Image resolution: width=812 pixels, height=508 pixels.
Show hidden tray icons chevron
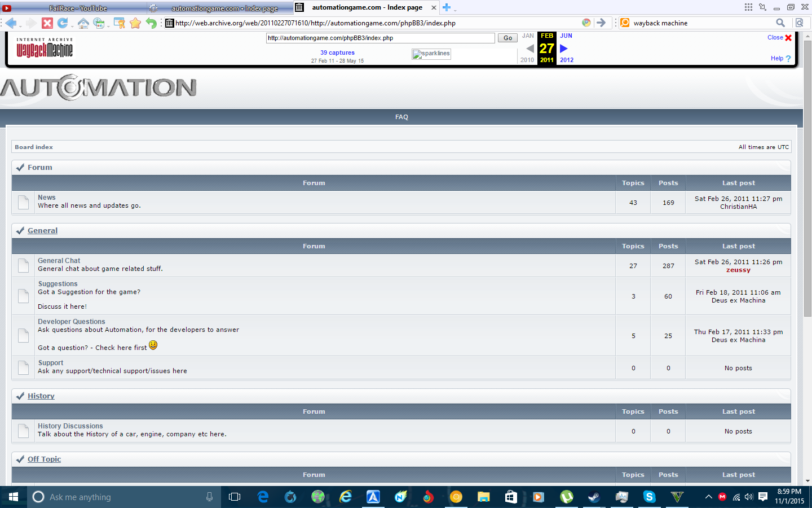(708, 497)
